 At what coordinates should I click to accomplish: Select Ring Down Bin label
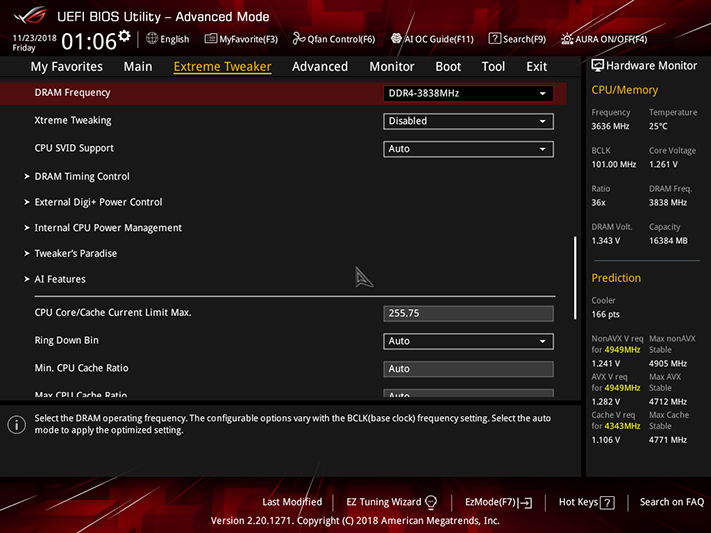pos(67,340)
